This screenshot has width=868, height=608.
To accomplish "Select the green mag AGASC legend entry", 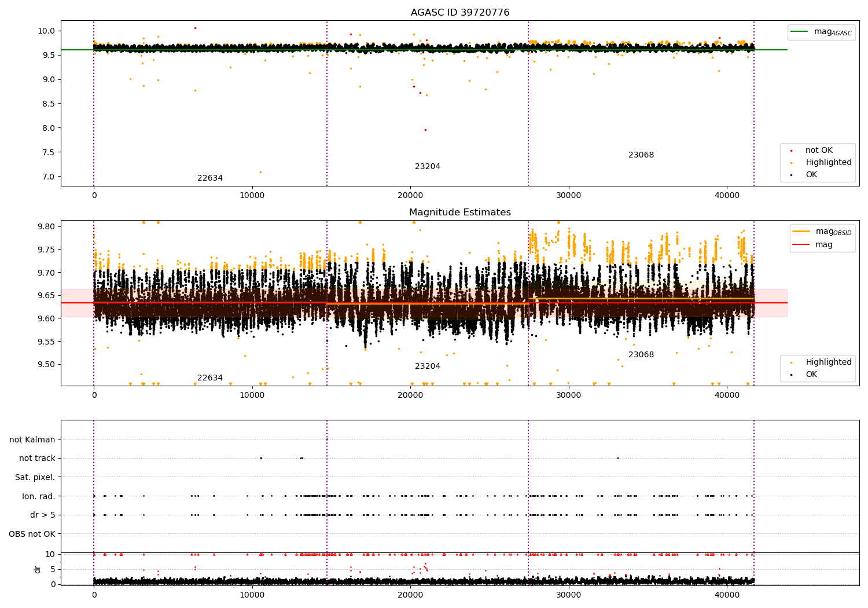I will coord(822,32).
